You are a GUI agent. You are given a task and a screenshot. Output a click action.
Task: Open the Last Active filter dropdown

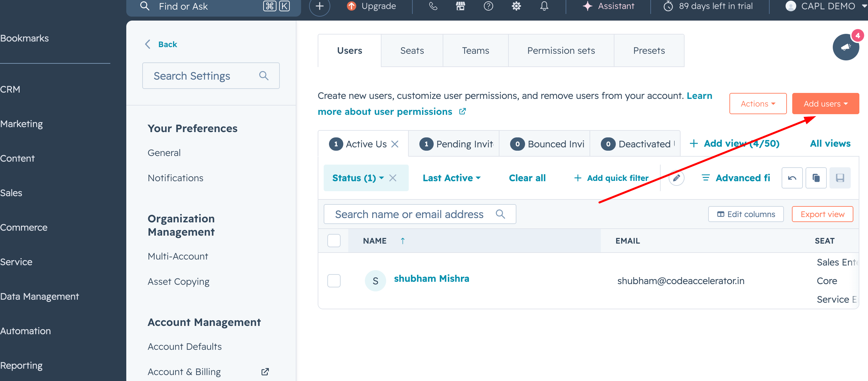tap(451, 178)
